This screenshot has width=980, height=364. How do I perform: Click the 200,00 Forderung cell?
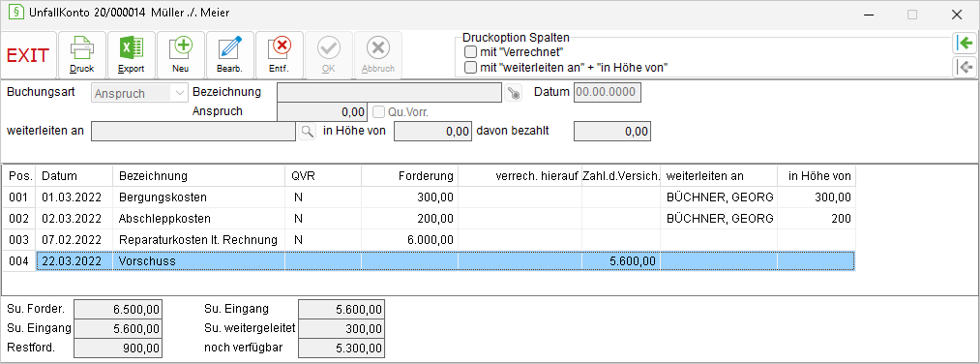click(x=409, y=219)
